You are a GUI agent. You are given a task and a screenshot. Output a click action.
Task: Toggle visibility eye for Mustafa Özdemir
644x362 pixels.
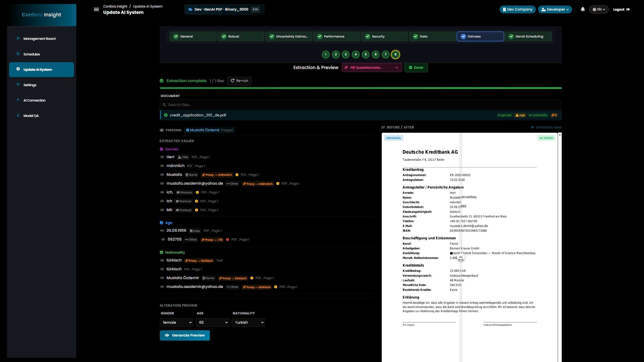click(x=162, y=278)
